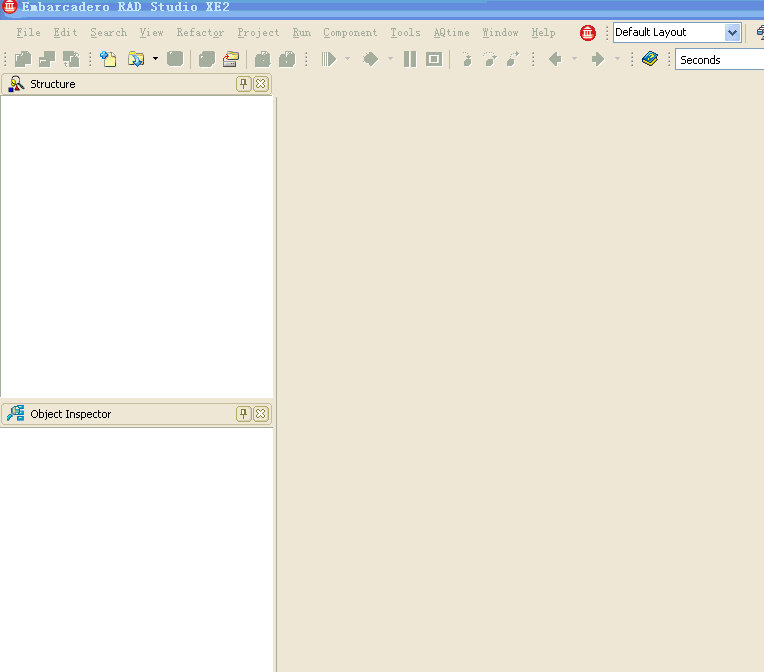Click the Back navigation arrow icon
Screen dimensions: 764x672
point(555,60)
